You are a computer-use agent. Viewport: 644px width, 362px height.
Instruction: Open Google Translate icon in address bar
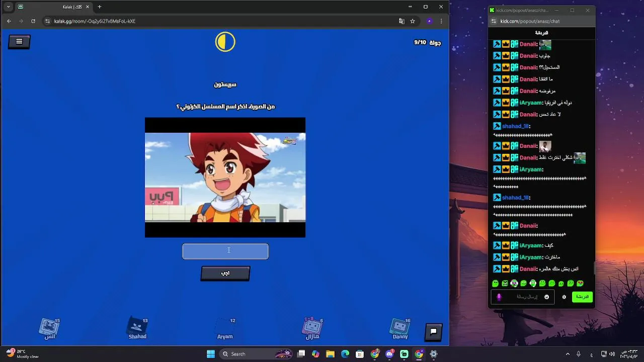[x=401, y=21]
